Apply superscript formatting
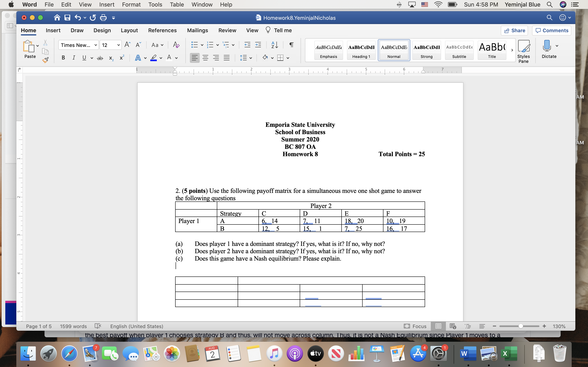588x367 pixels. pyautogui.click(x=122, y=57)
